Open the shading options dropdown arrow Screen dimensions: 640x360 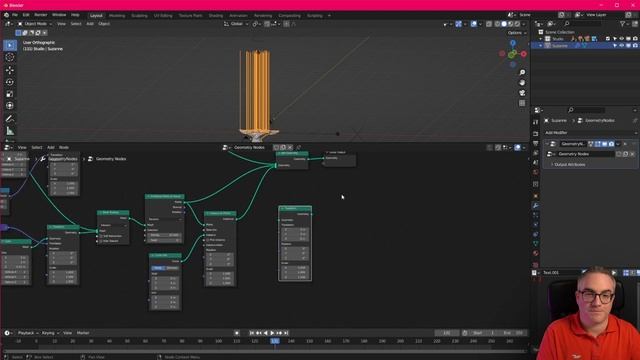pos(524,24)
